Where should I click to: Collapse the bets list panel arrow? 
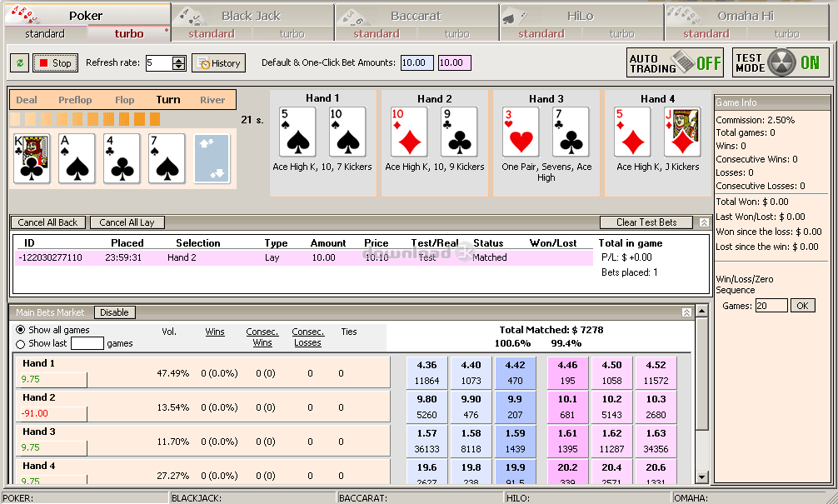pyautogui.click(x=704, y=222)
